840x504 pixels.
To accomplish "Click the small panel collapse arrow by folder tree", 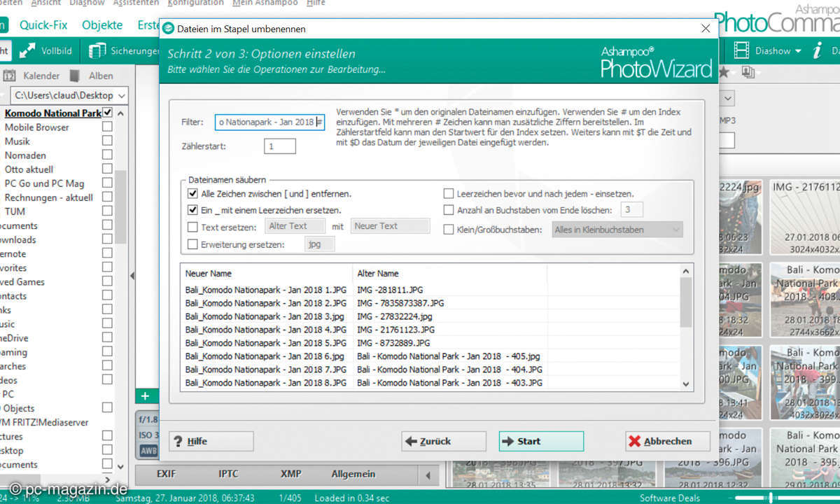I will pos(132,276).
